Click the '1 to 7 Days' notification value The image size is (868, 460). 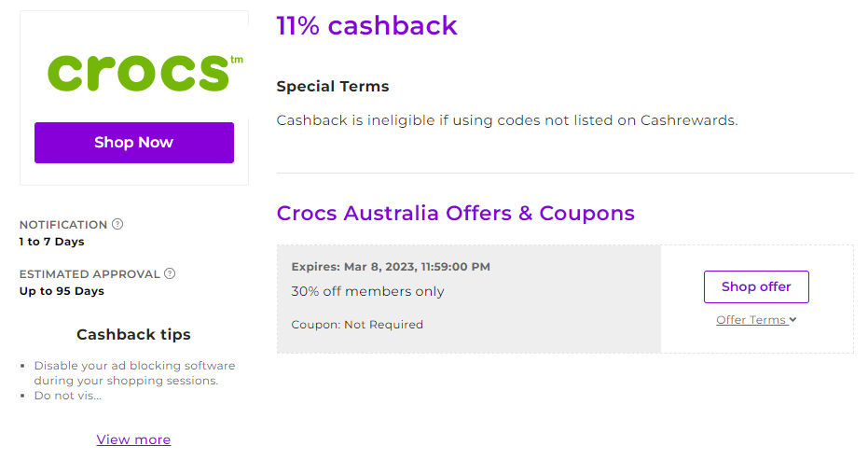(x=51, y=242)
